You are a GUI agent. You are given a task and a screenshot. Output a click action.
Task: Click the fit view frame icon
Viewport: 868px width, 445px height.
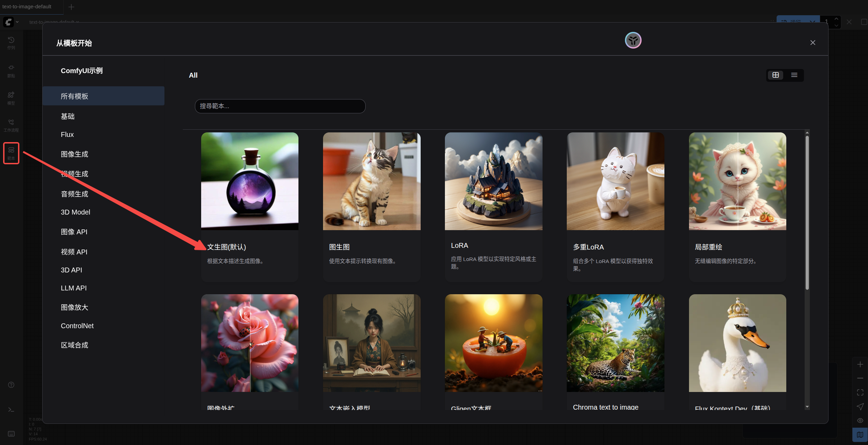(860, 392)
